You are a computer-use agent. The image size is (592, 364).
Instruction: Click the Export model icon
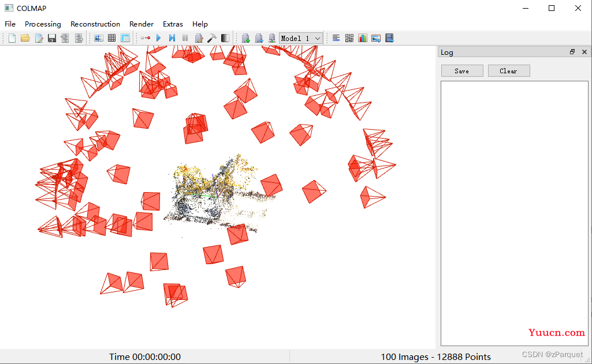pyautogui.click(x=78, y=38)
